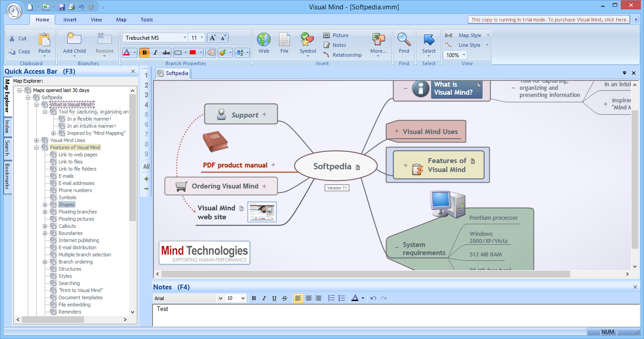Click the Add Child branch icon
Image resolution: width=644 pixels, height=339 pixels.
click(x=74, y=38)
